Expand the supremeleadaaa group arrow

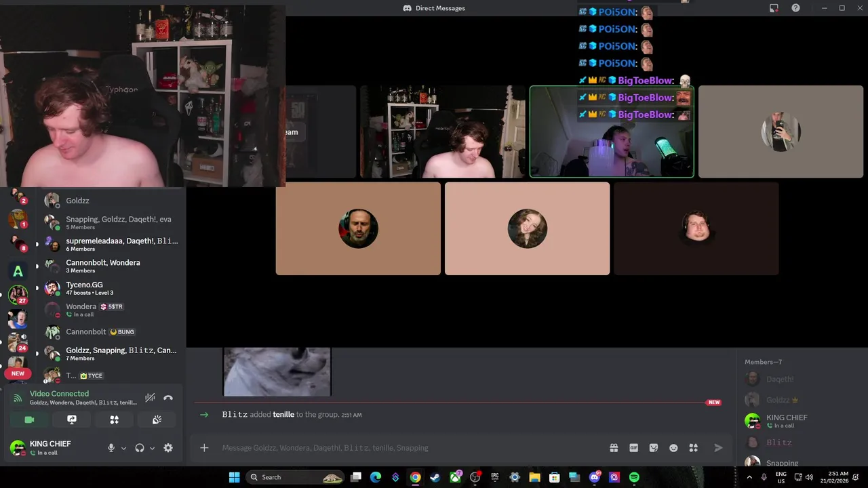point(37,243)
